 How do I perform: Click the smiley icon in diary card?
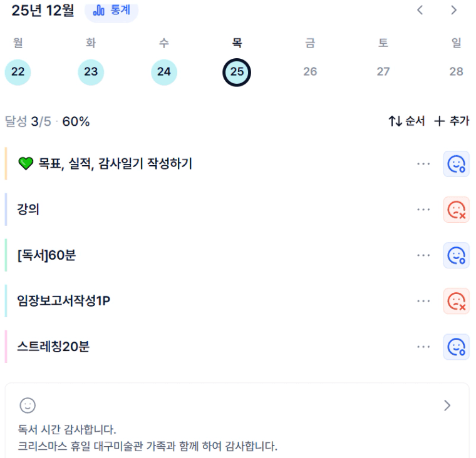pyautogui.click(x=28, y=405)
